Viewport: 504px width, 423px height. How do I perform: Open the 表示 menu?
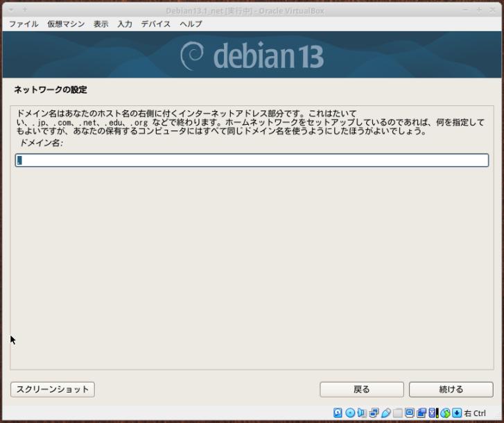[101, 24]
